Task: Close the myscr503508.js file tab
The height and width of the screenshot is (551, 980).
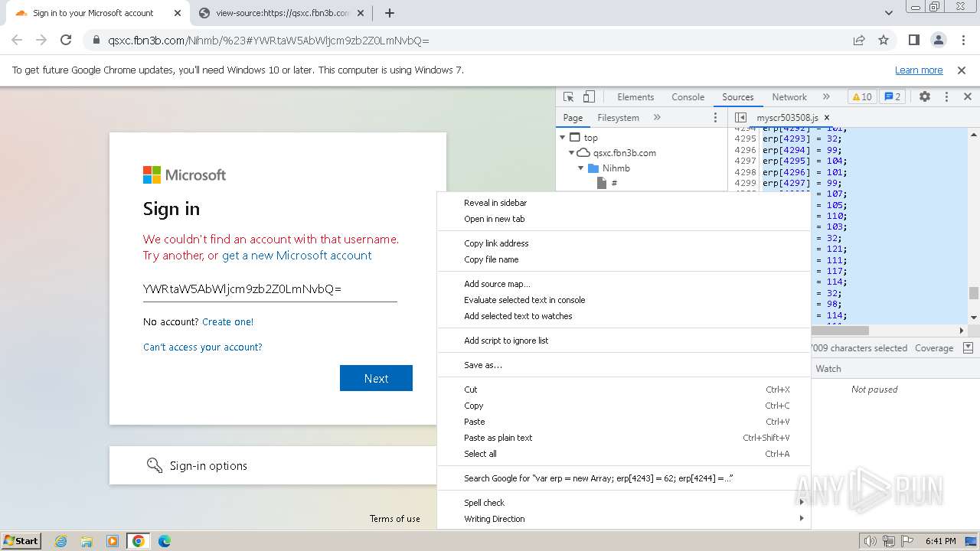Action: (827, 118)
